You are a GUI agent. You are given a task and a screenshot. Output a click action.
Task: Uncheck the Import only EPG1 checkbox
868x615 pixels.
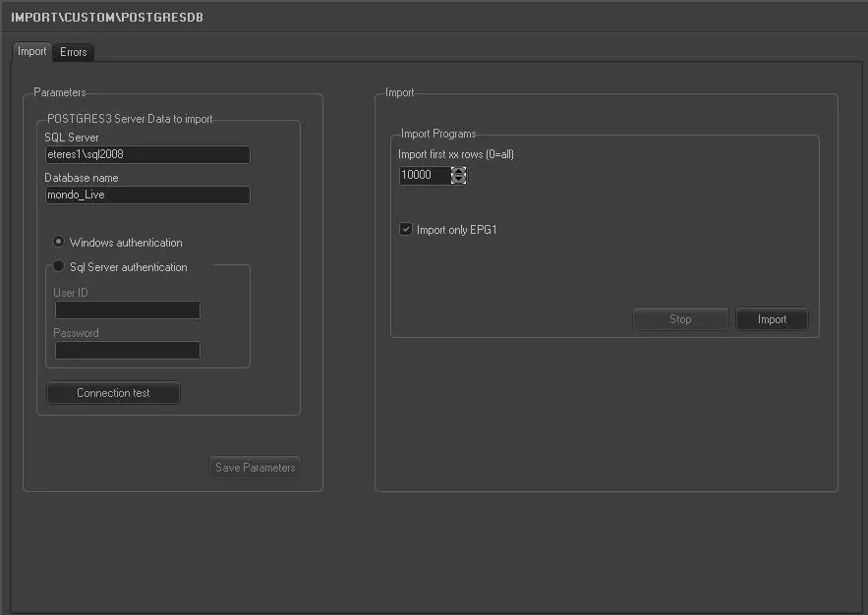pos(405,230)
